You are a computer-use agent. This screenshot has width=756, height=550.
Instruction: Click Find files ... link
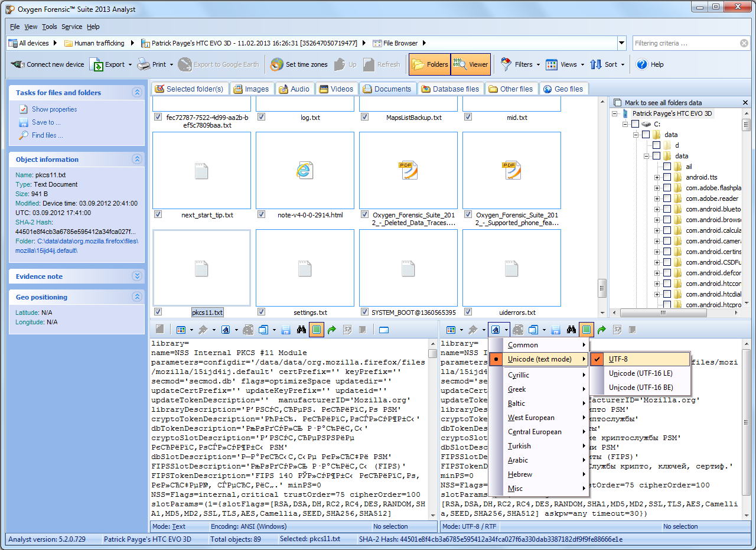pyautogui.click(x=47, y=135)
